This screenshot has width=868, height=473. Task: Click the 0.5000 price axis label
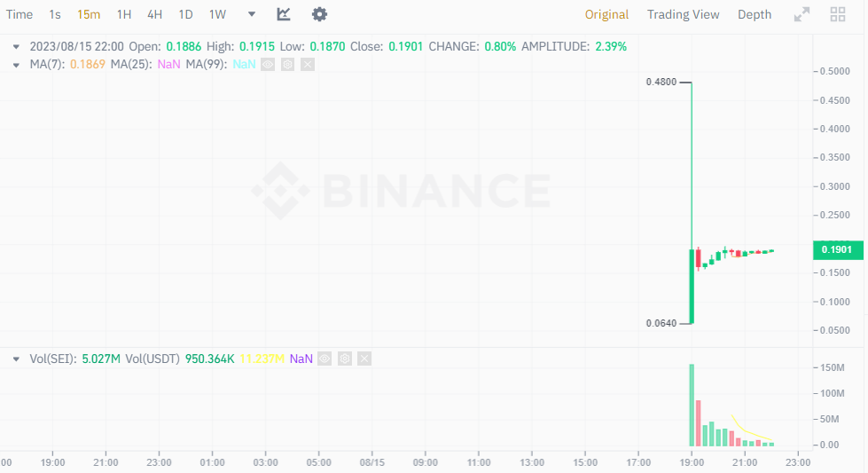pyautogui.click(x=835, y=71)
